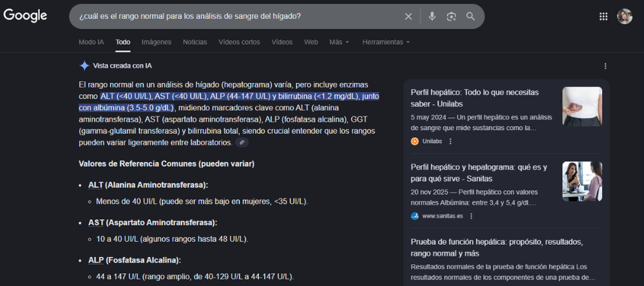Switch to Modo IA tab

(91, 42)
